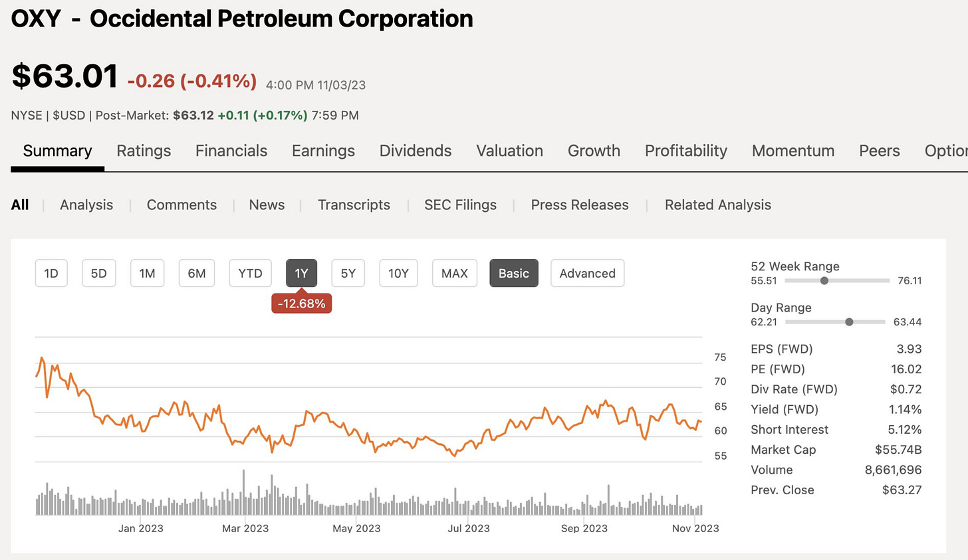968x560 pixels.
Task: Filter by Analysis
Action: (x=86, y=205)
